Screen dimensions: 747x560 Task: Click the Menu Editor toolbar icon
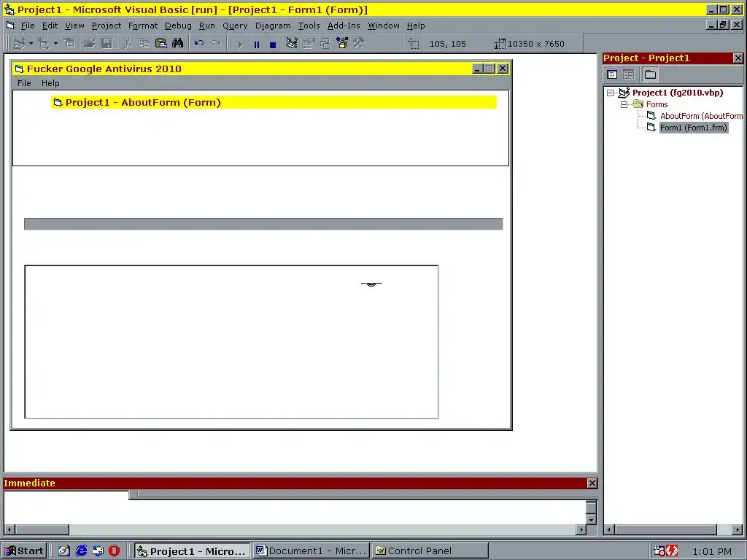pos(69,43)
